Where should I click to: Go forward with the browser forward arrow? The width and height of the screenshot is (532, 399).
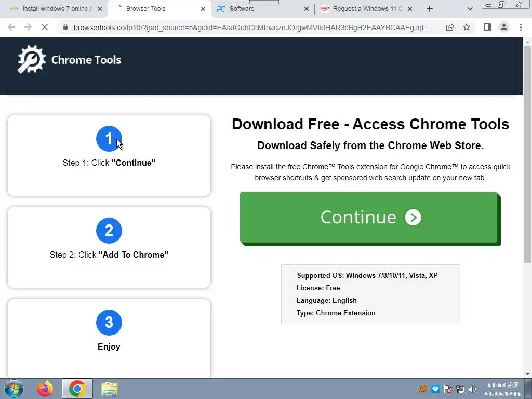[x=28, y=27]
